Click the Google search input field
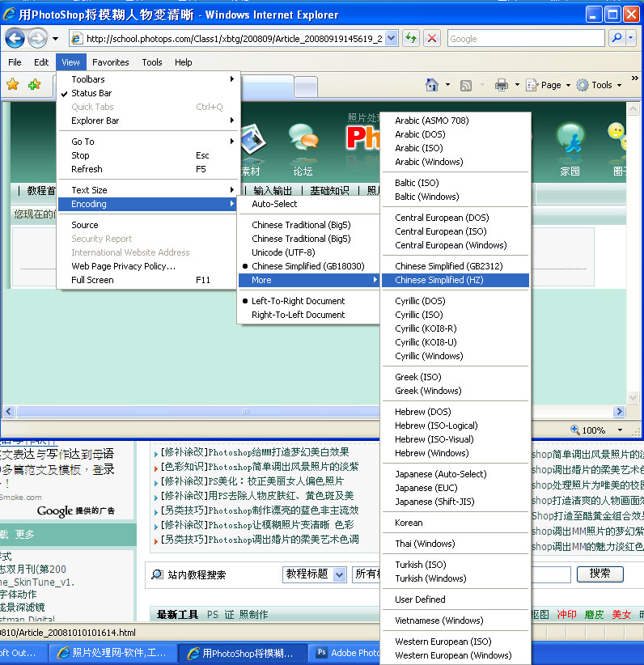The height and width of the screenshot is (665, 644). pyautogui.click(x=526, y=39)
